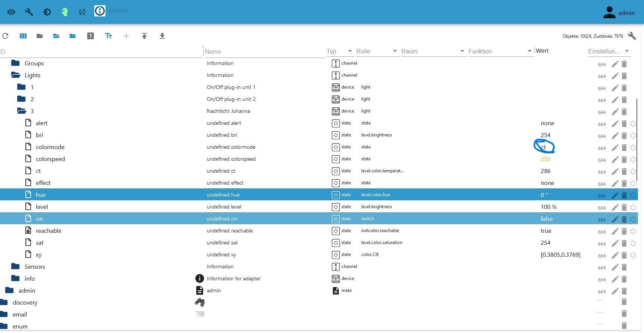Click the 'false' value of the on state
Viewport: 644px width, 333px height.
coord(546,219)
